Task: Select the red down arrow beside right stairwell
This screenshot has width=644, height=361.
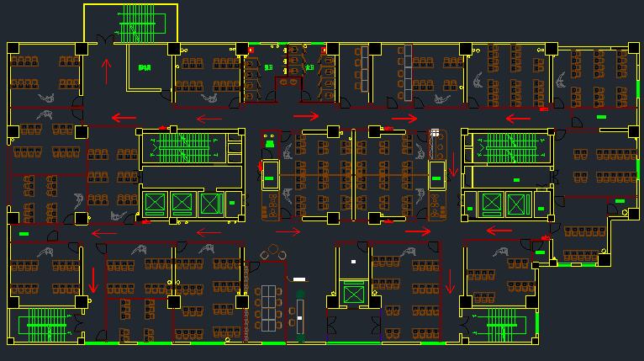Action: pos(453,165)
